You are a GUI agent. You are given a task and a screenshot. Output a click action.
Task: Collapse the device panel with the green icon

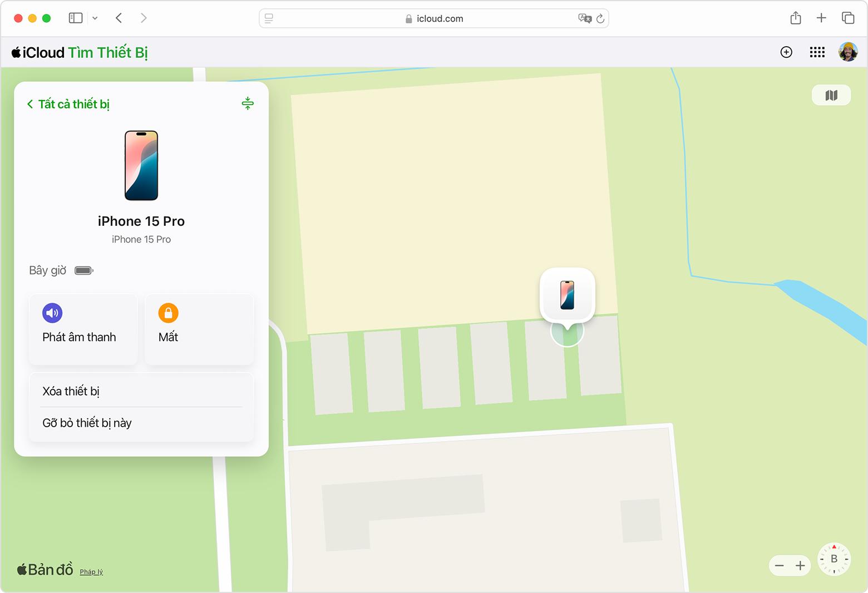[248, 103]
